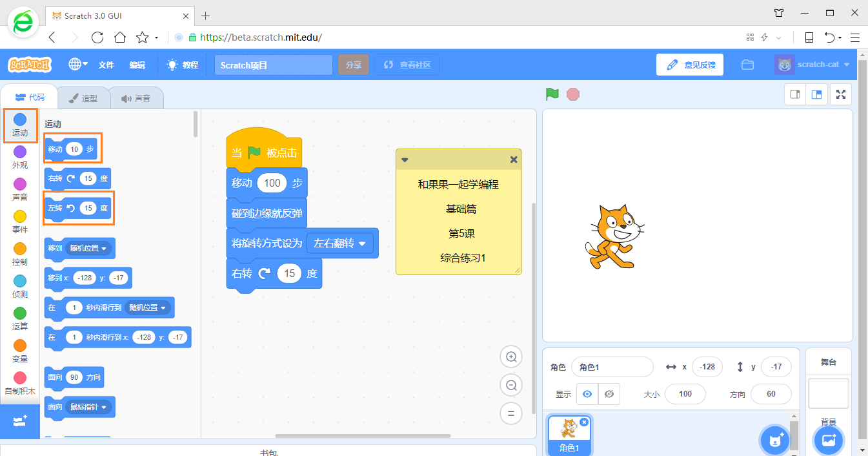Click the green flag to run project

coord(552,94)
